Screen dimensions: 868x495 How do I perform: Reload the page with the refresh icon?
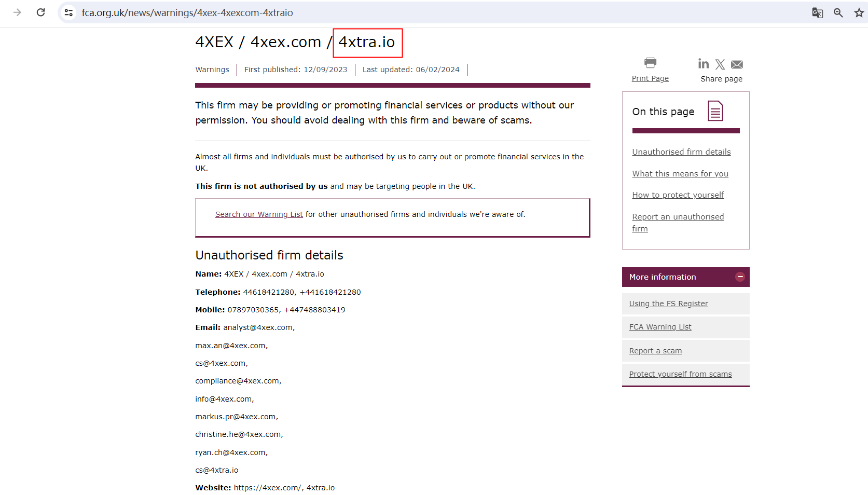point(41,12)
